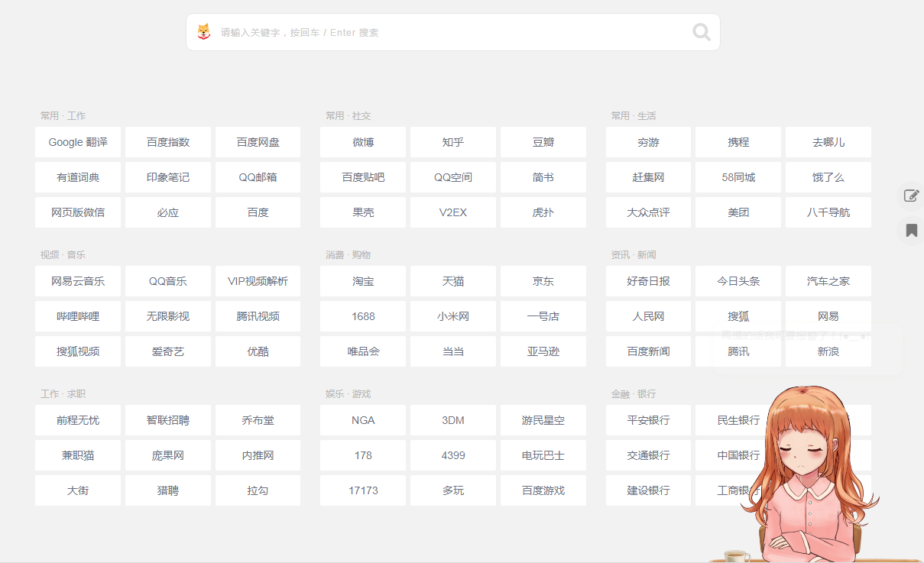Viewport: 924px width, 563px height.
Task: Click the NGA link
Action: [363, 420]
